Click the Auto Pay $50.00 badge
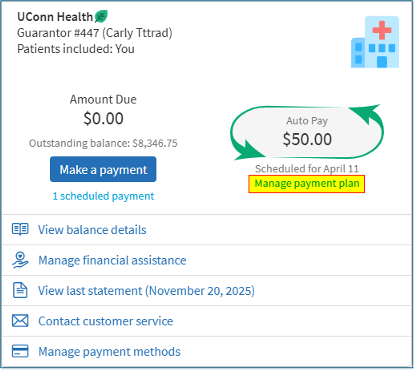The width and height of the screenshot is (414, 370). [307, 132]
